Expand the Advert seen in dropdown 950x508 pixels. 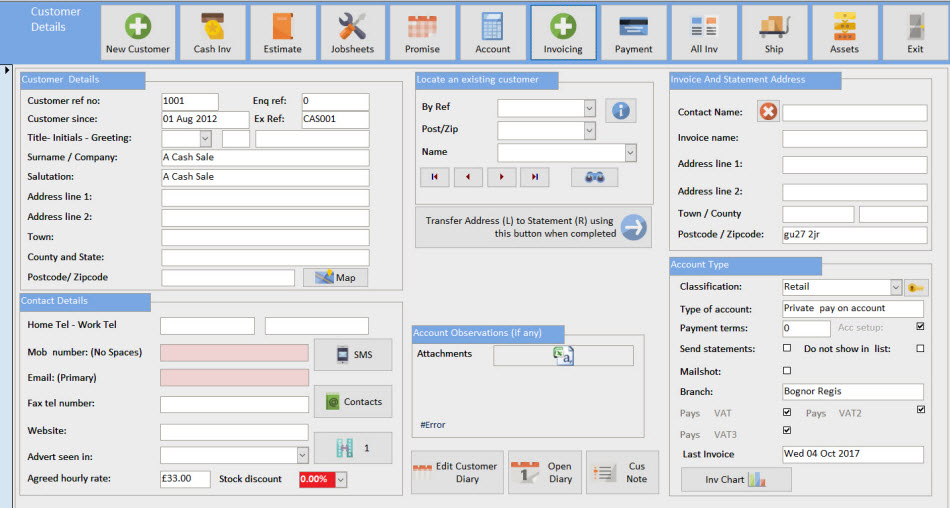tap(302, 455)
